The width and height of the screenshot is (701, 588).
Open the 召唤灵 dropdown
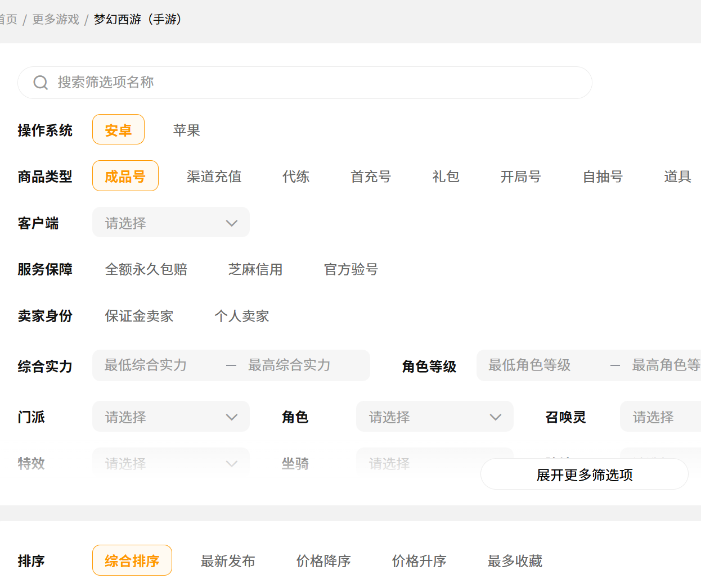[x=659, y=417]
